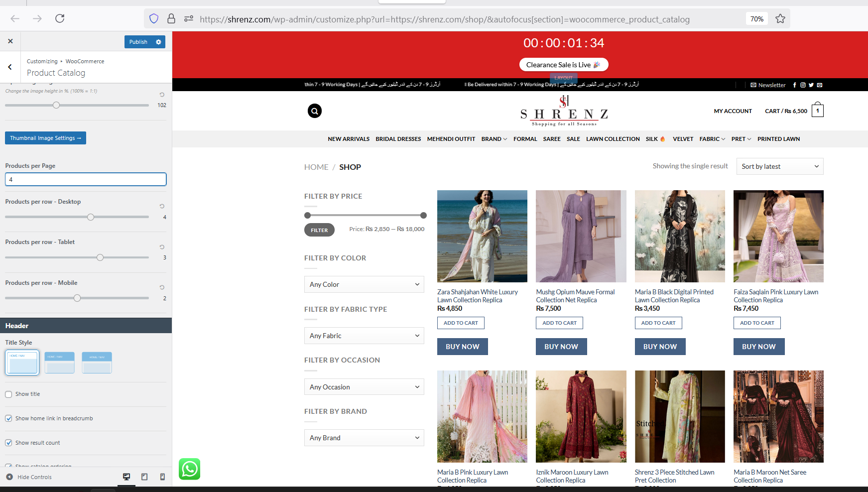Click the browser address bar URL
The width and height of the screenshot is (868, 492).
click(x=445, y=19)
